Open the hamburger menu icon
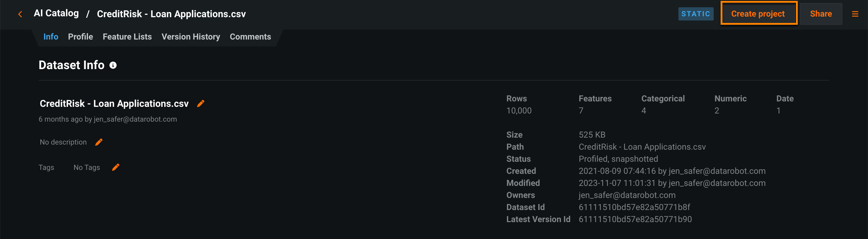Viewport: 868px width, 239px height. [855, 14]
